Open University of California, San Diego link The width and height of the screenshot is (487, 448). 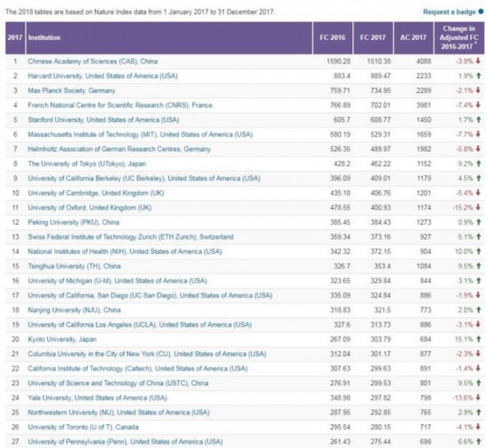tap(150, 295)
